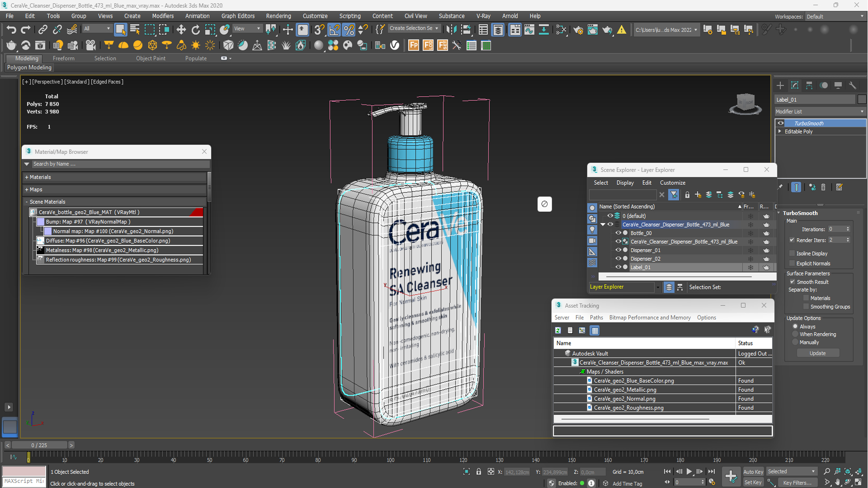The width and height of the screenshot is (868, 488).
Task: Select the Select and Link tool
Action: point(42,30)
